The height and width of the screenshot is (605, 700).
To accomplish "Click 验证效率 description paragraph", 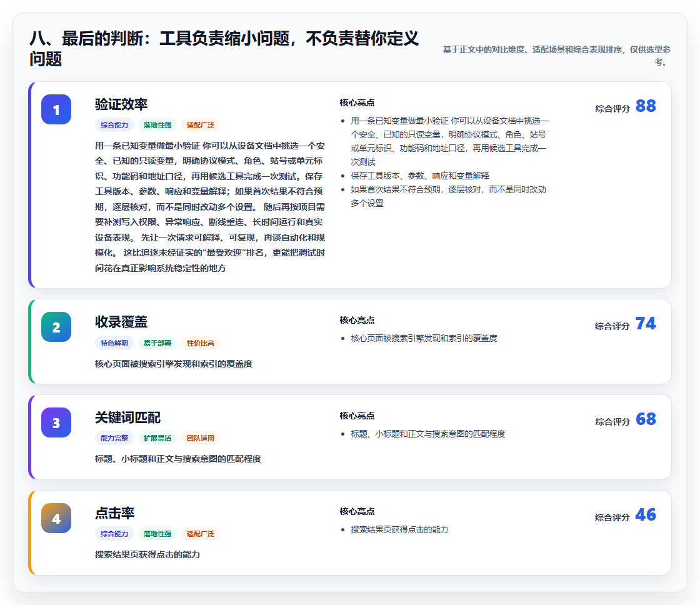I will click(210, 207).
